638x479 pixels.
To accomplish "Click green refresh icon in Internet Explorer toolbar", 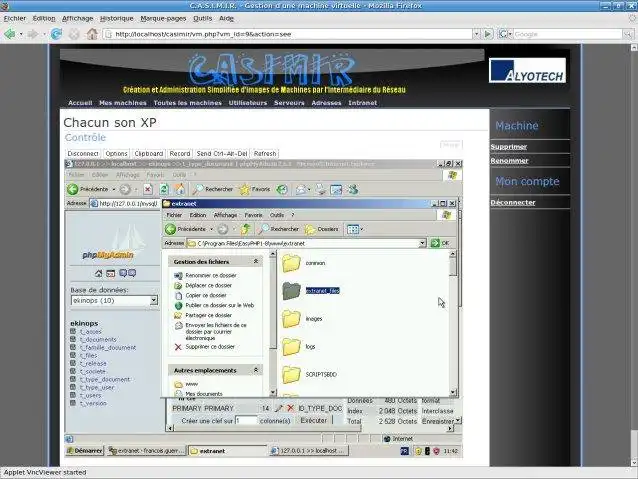I will tap(164, 189).
